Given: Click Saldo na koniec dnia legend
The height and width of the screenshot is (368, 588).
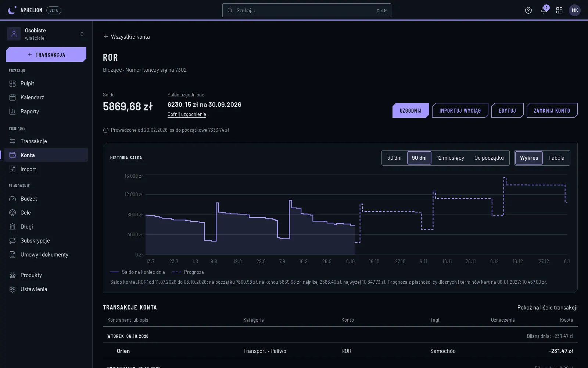Looking at the screenshot, I should 137,272.
